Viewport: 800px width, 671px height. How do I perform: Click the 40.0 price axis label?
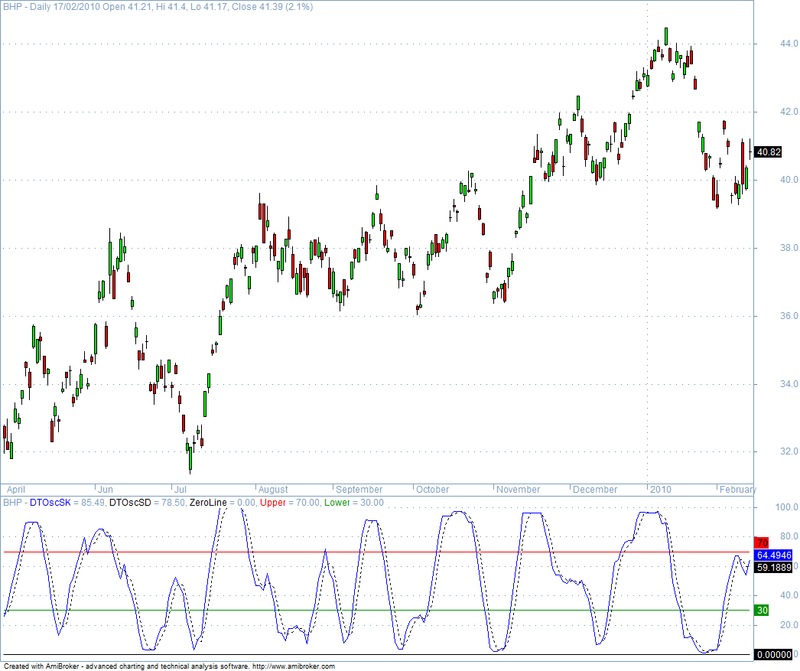pos(789,180)
